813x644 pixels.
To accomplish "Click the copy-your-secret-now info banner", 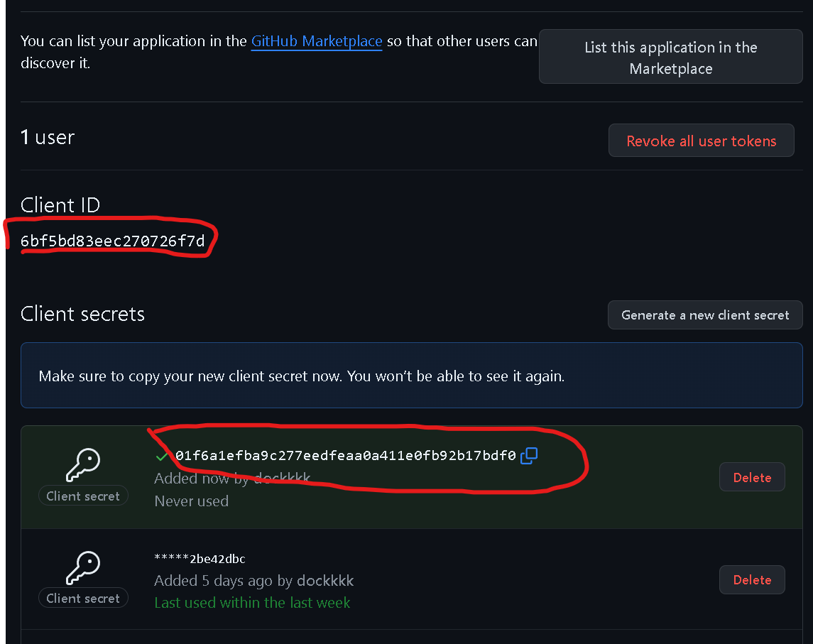I will pos(412,376).
